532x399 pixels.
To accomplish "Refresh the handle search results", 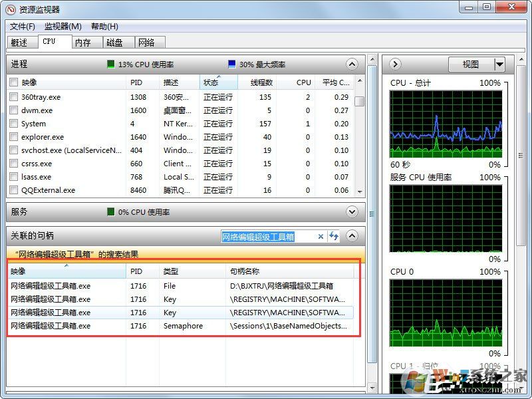I will click(x=332, y=236).
